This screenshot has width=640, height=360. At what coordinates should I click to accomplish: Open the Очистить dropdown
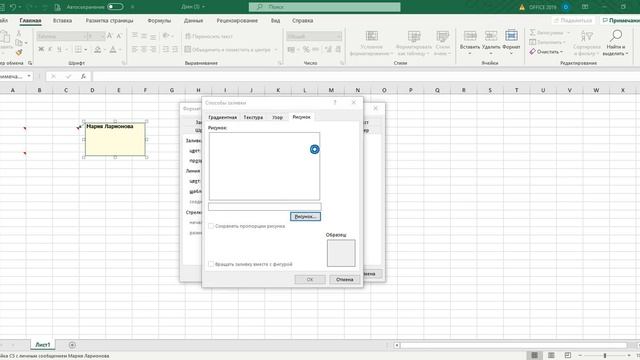[x=546, y=52]
